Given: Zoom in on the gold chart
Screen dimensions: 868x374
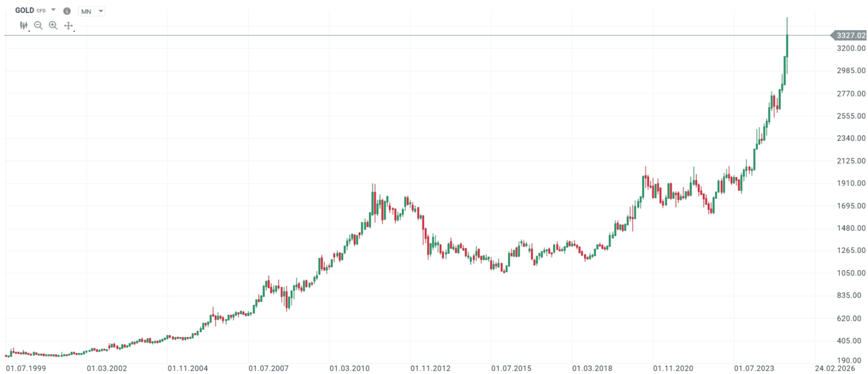Looking at the screenshot, I should tap(53, 26).
